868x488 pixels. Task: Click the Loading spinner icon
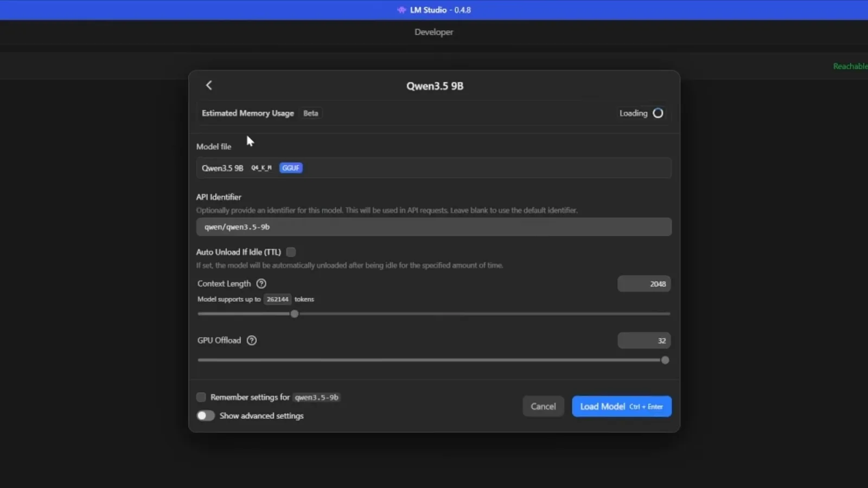(x=658, y=113)
